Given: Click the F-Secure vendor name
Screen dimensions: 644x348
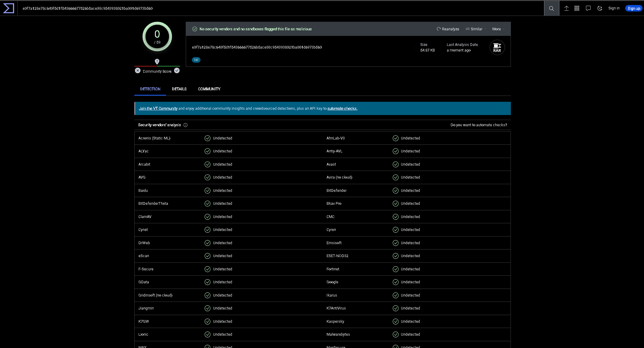Looking at the screenshot, I should click(x=146, y=269).
